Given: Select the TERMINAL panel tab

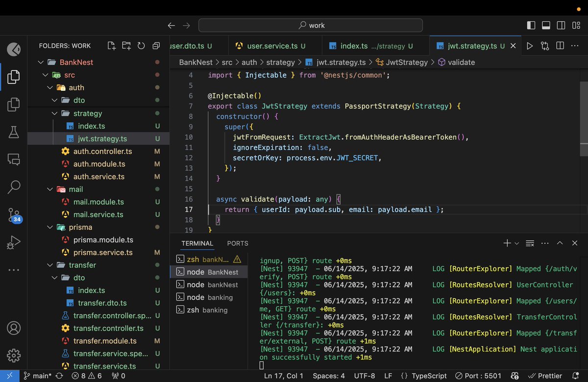Looking at the screenshot, I should 197,243.
